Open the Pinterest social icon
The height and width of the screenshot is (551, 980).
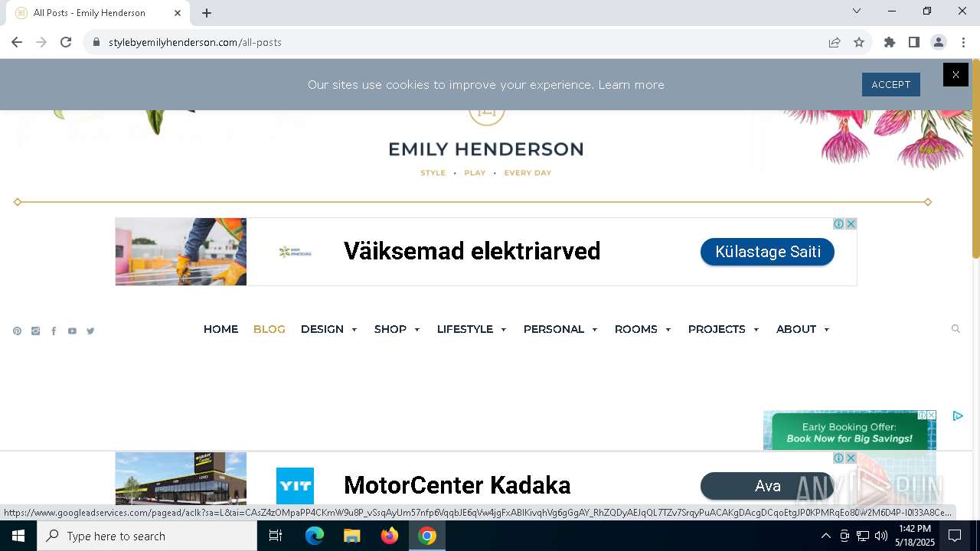(17, 331)
